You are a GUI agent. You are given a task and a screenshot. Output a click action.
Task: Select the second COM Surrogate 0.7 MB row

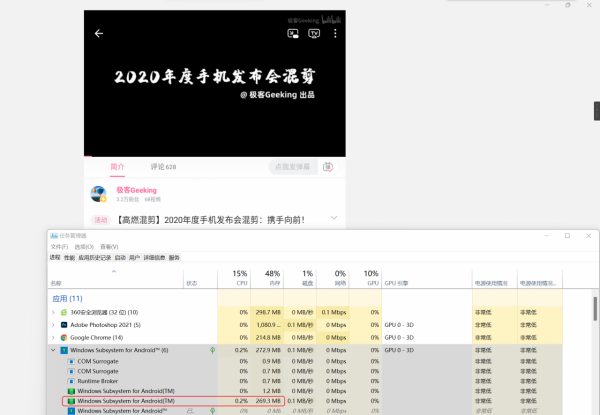coord(305,371)
